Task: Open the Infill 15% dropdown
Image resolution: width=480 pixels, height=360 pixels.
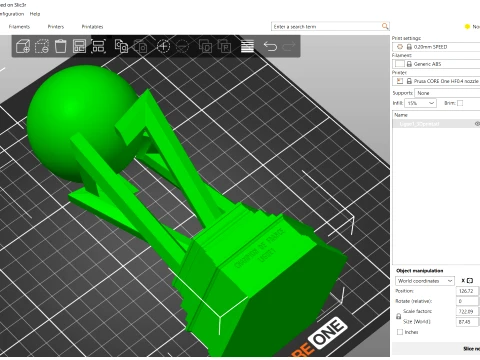Action: point(420,103)
